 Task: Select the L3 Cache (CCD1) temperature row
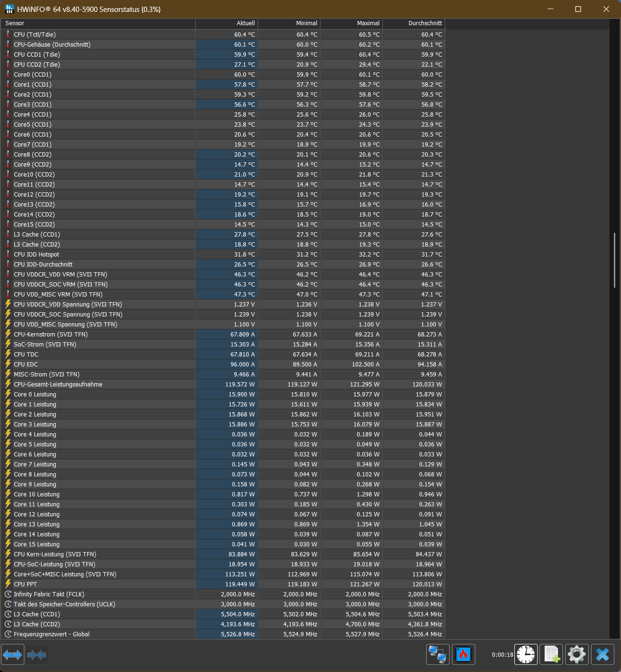point(223,235)
